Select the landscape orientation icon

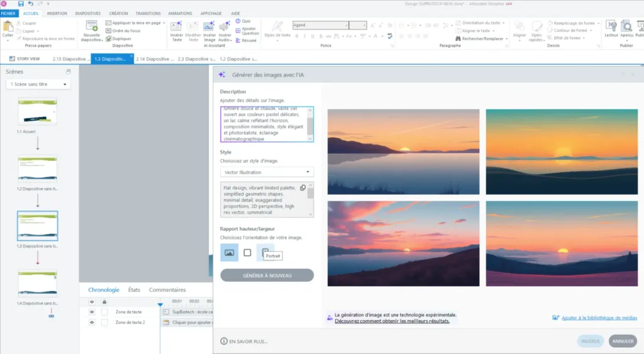[230, 252]
